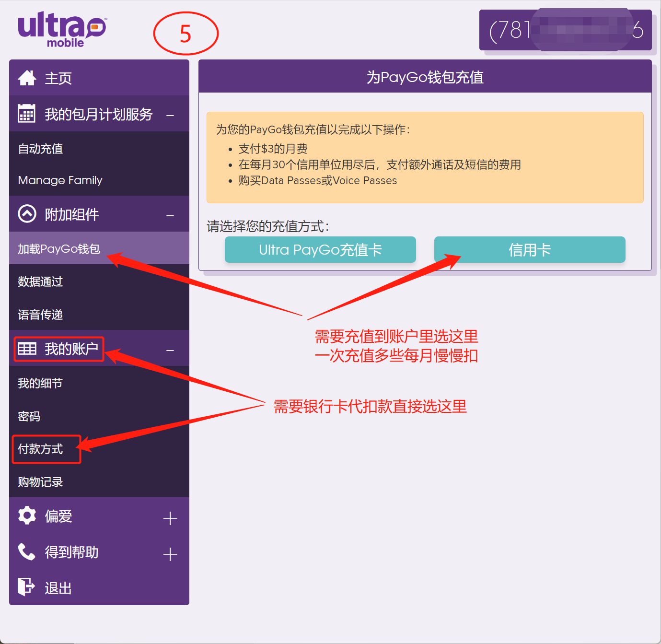The height and width of the screenshot is (644, 661).
Task: Click 退出 to log out
Action: 99,588
